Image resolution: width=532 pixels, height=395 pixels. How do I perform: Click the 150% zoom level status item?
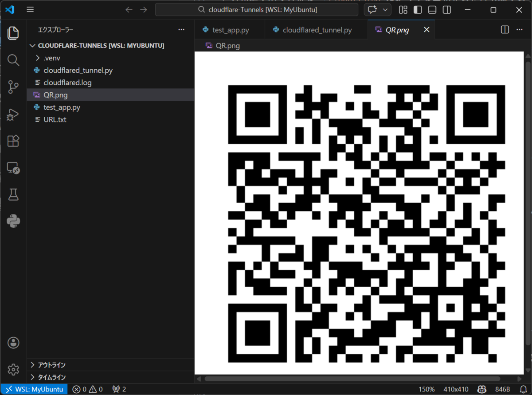(426, 389)
